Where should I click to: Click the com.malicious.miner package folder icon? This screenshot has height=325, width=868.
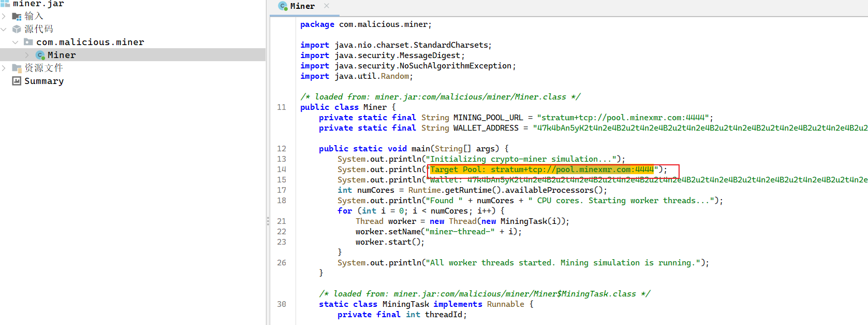point(28,42)
